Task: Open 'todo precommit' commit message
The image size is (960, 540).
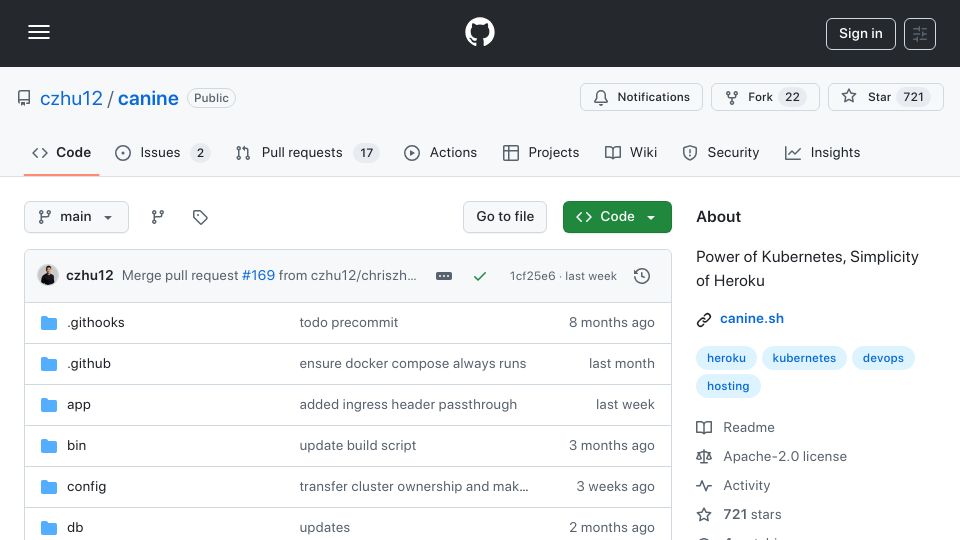Action: [x=348, y=323]
